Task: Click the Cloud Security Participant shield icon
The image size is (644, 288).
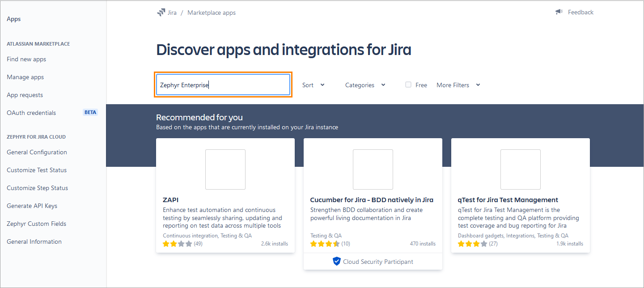Action: (337, 262)
